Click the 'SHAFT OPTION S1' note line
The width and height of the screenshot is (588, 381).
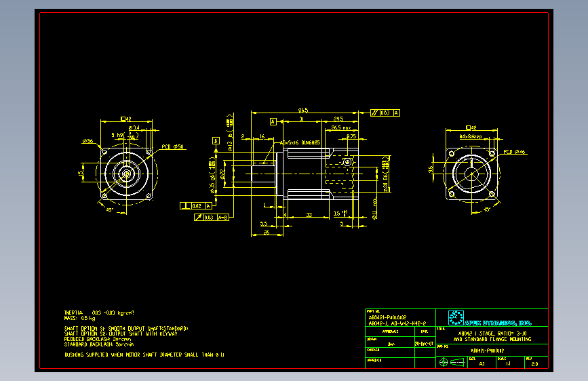pyautogui.click(x=126, y=329)
